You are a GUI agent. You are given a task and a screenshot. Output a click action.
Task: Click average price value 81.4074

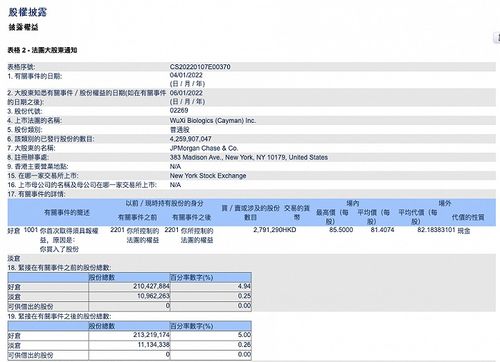[382, 230]
